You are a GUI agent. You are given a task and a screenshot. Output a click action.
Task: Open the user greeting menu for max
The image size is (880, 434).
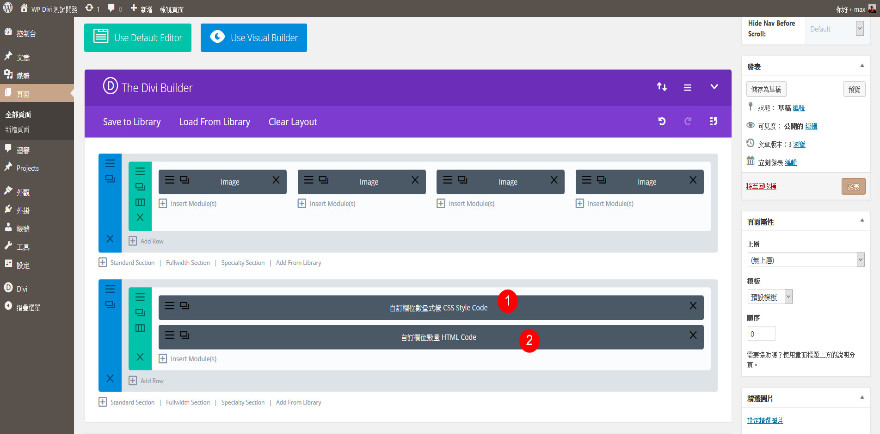tap(855, 9)
